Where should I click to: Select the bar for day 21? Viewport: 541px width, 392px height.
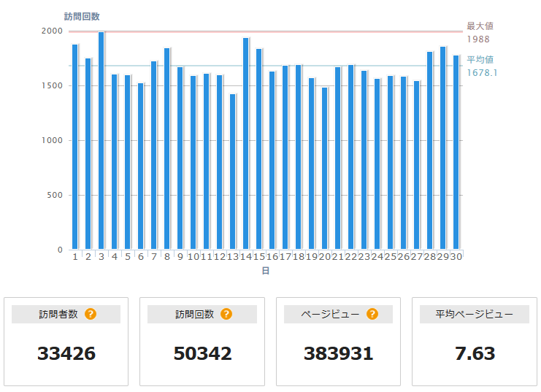coord(337,158)
